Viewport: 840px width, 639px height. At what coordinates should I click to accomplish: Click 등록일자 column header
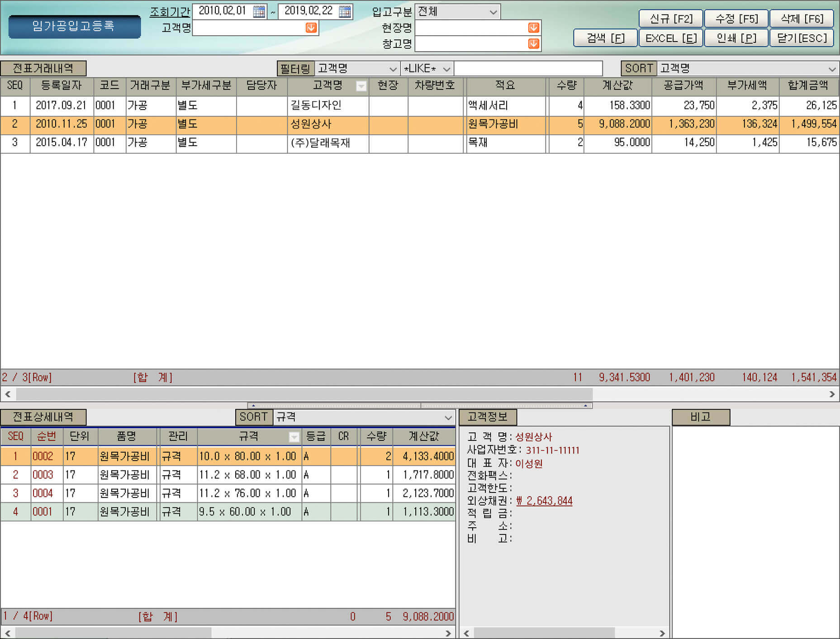click(62, 86)
